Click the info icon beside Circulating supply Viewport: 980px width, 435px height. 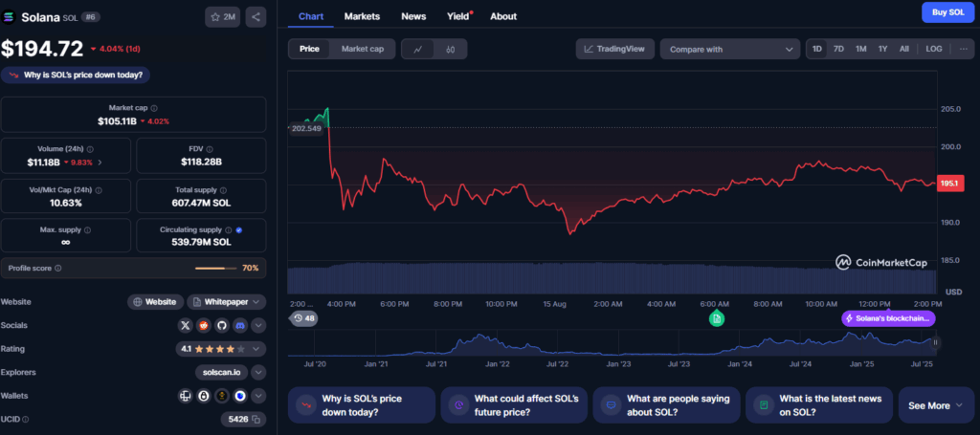click(228, 229)
